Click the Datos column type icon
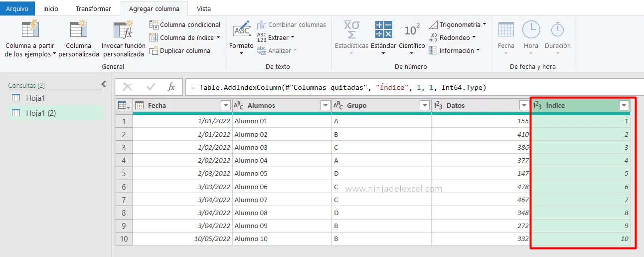Screen dimensions: 644x257 pos(438,105)
